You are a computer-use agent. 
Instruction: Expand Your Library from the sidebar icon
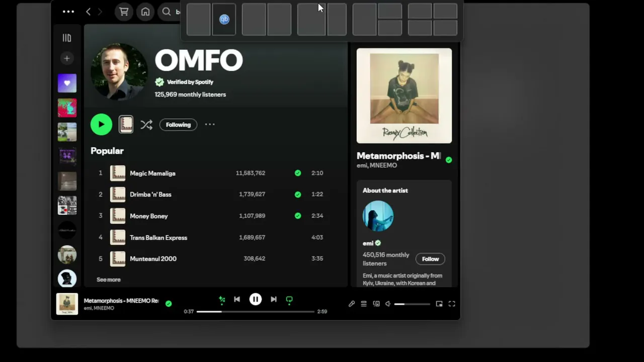click(x=67, y=38)
